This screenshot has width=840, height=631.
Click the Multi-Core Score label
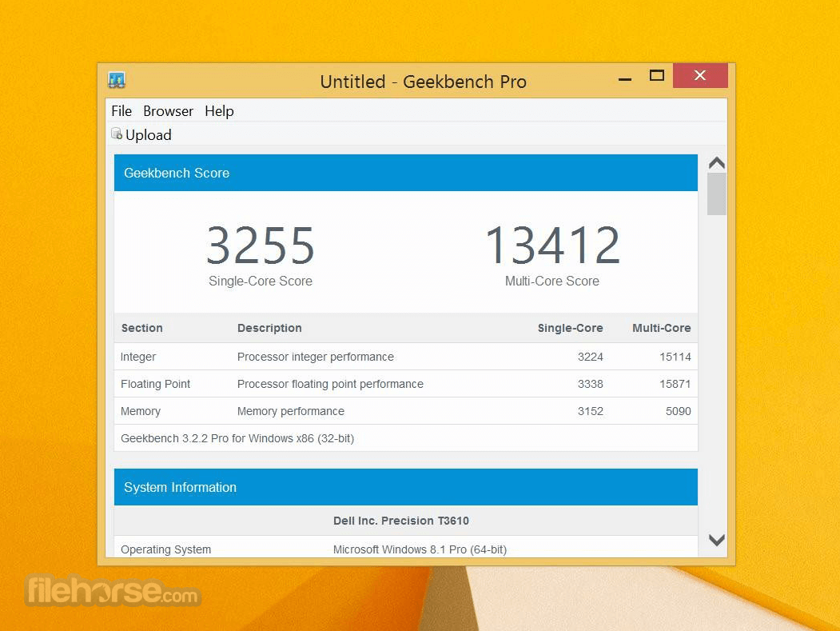coord(552,281)
